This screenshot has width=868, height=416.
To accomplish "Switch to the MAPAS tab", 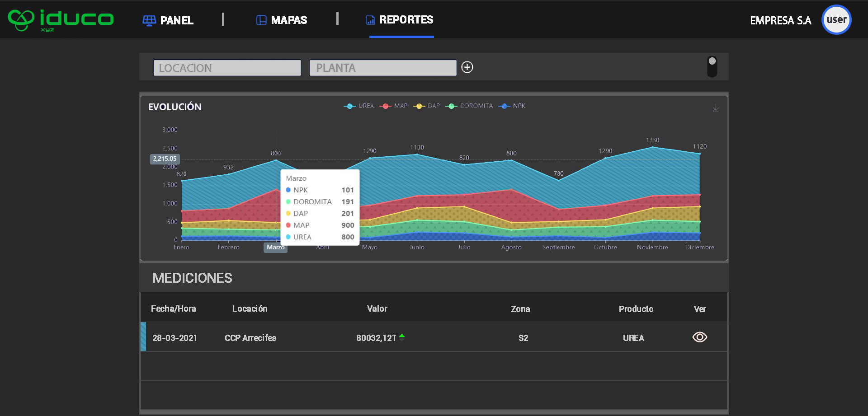I will (x=288, y=20).
